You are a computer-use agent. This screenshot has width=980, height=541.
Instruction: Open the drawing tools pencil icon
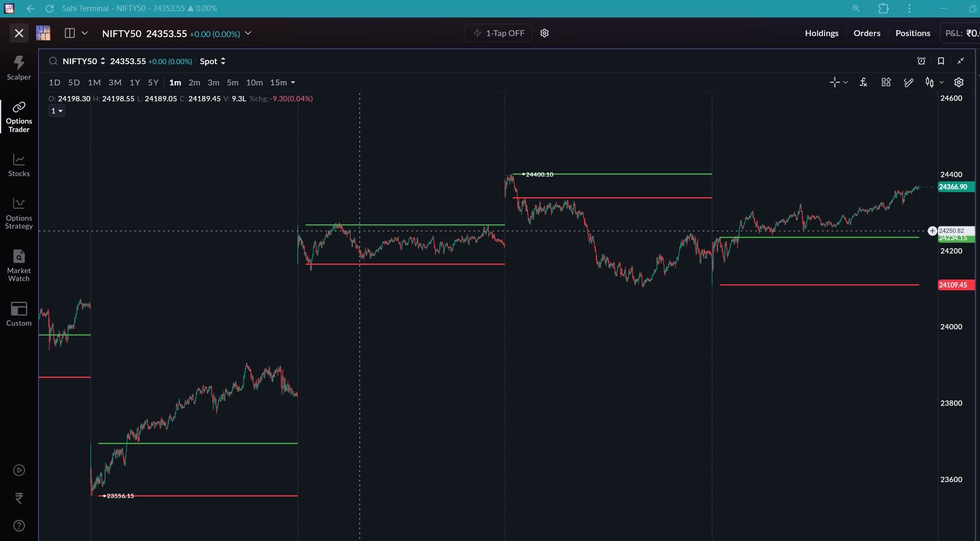(908, 82)
